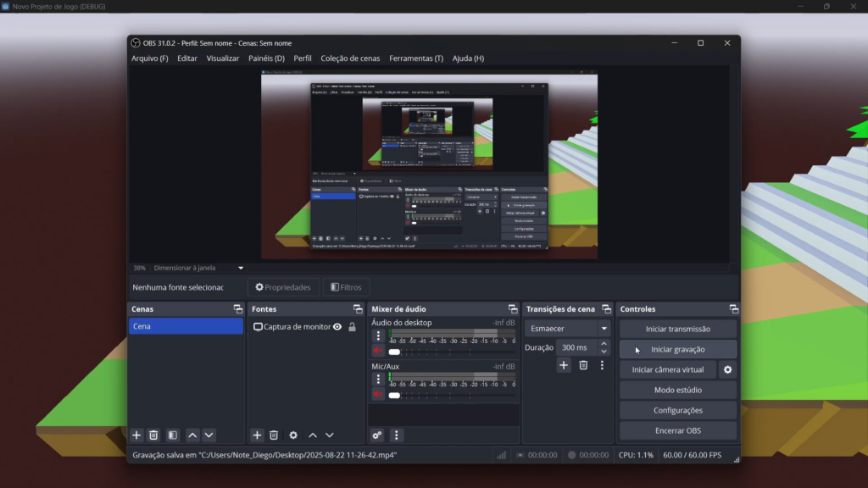Click Novo Projeto de Jogo window title
The width and height of the screenshot is (868, 488).
tap(58, 7)
